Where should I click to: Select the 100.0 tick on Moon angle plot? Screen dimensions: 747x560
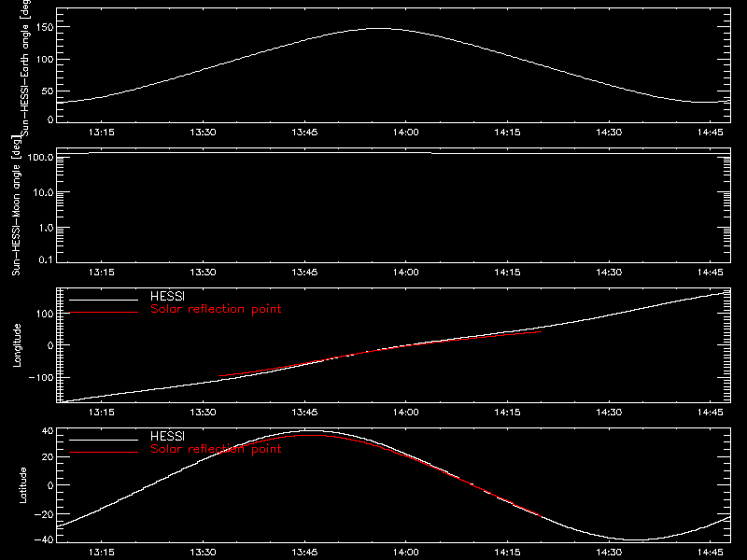point(40,157)
